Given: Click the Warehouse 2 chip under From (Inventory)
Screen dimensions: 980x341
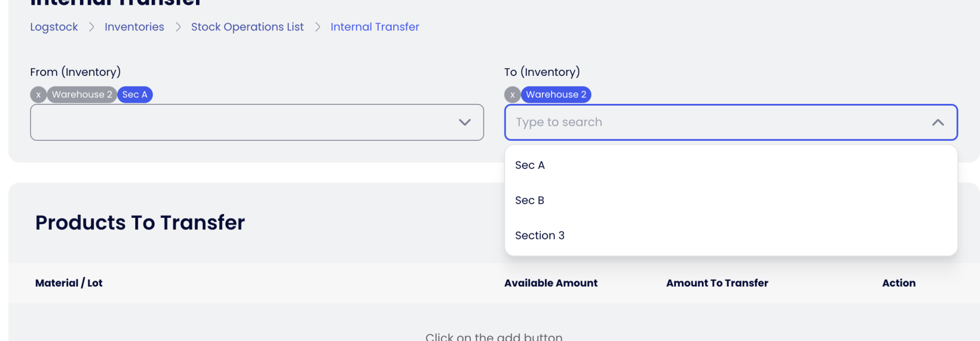Looking at the screenshot, I should pos(82,95).
